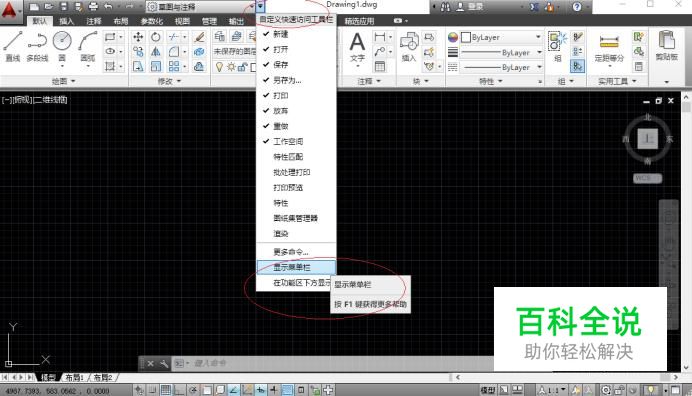692x396 pixels.
Task: Uncheck the 打开 entry in the menu
Action: [x=296, y=49]
